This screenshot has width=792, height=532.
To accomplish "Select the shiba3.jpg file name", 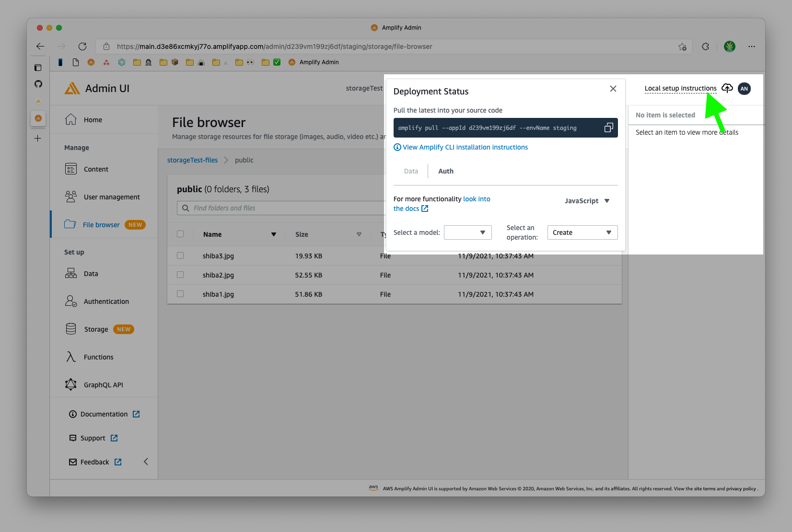I will coord(218,256).
